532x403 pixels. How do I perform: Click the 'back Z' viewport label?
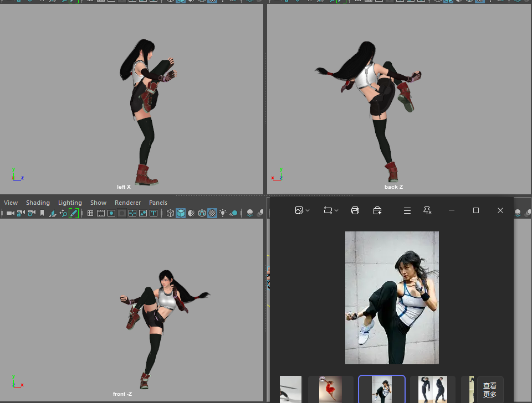coord(393,187)
